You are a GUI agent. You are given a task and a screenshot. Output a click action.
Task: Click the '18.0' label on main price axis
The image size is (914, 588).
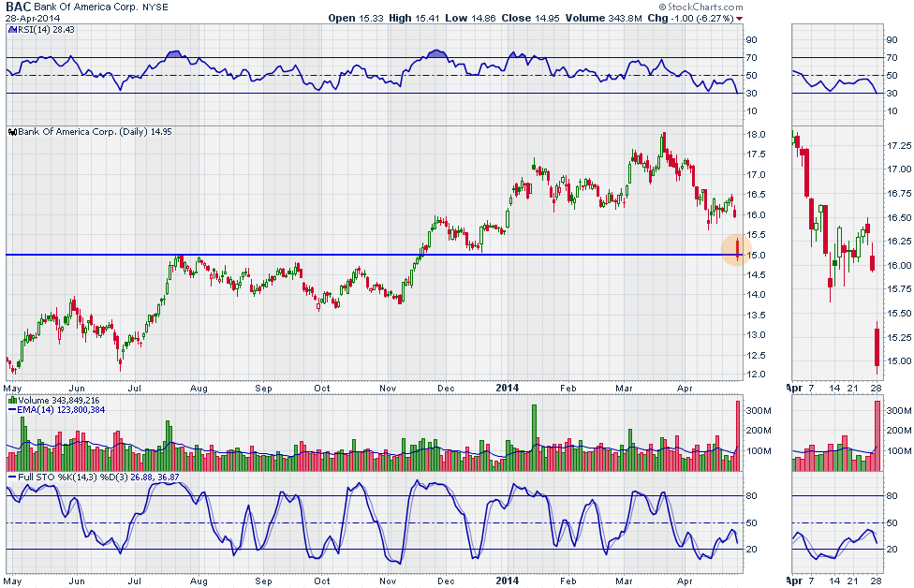point(756,135)
